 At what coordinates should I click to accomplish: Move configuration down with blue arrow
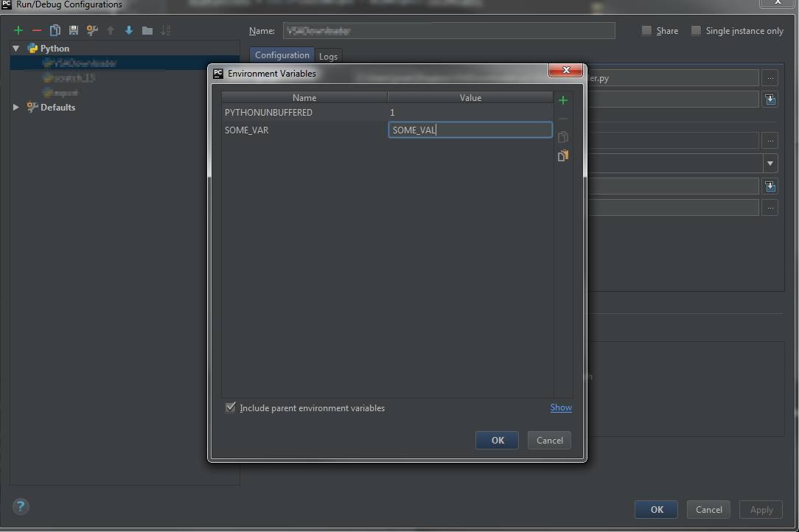pos(129,30)
